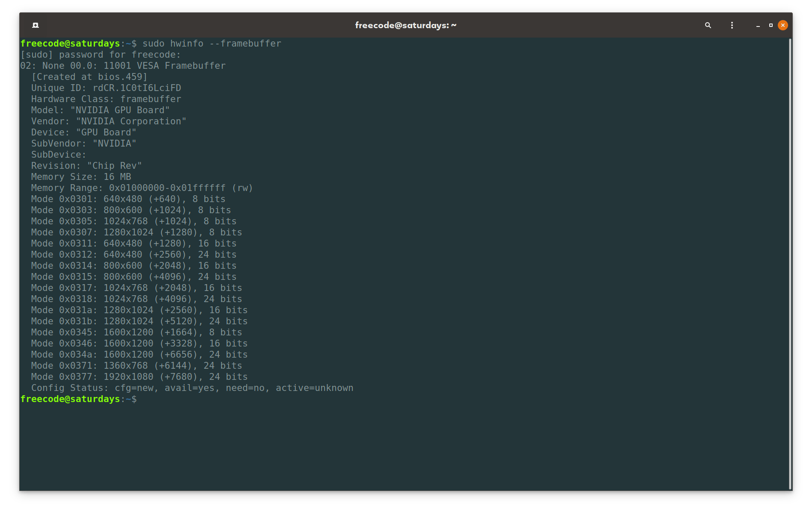Click the terminal vertical scrollbar
This screenshot has height=517, width=812.
point(790,264)
